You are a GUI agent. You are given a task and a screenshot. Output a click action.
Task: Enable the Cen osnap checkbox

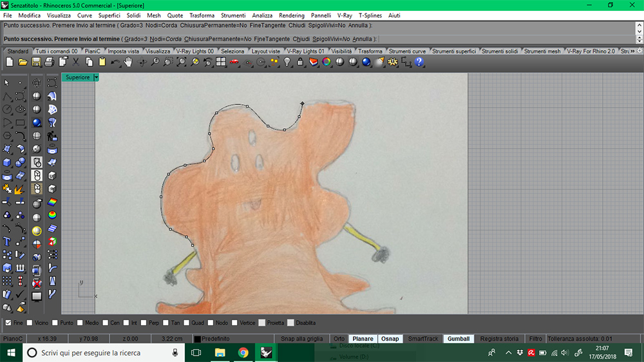point(105,323)
